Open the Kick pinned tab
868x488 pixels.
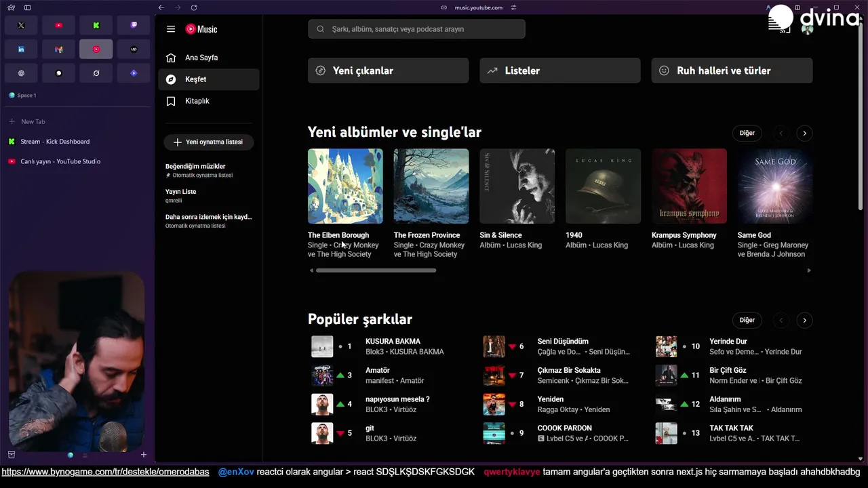[x=96, y=25]
